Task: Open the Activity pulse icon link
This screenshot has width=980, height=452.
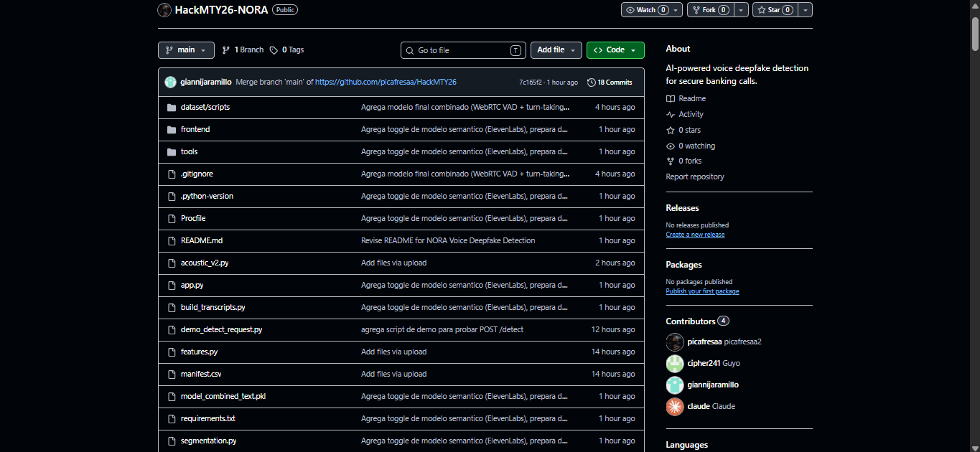Action: click(671, 115)
